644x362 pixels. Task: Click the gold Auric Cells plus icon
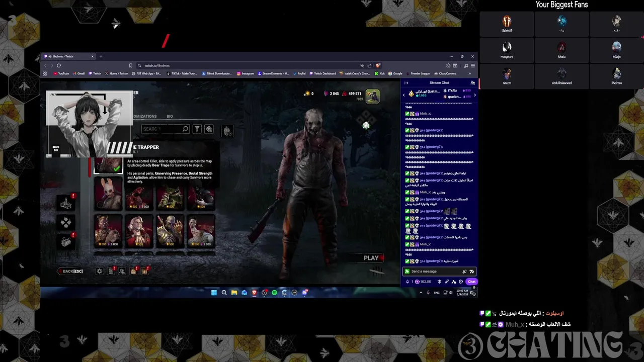click(x=306, y=94)
